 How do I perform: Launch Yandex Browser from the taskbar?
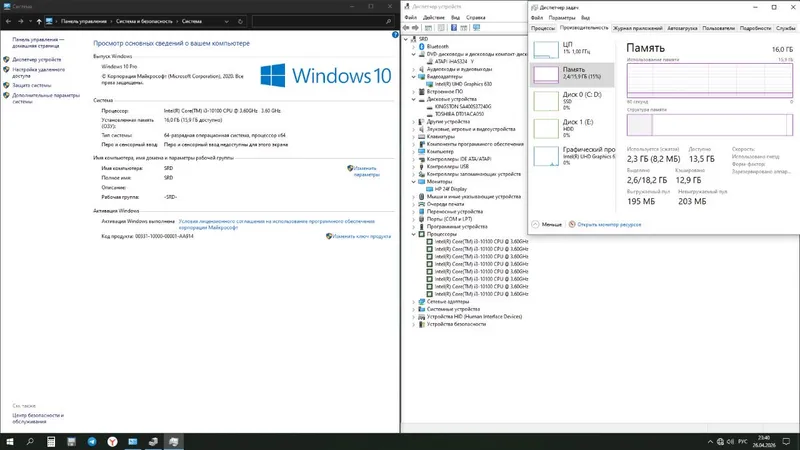(x=112, y=442)
